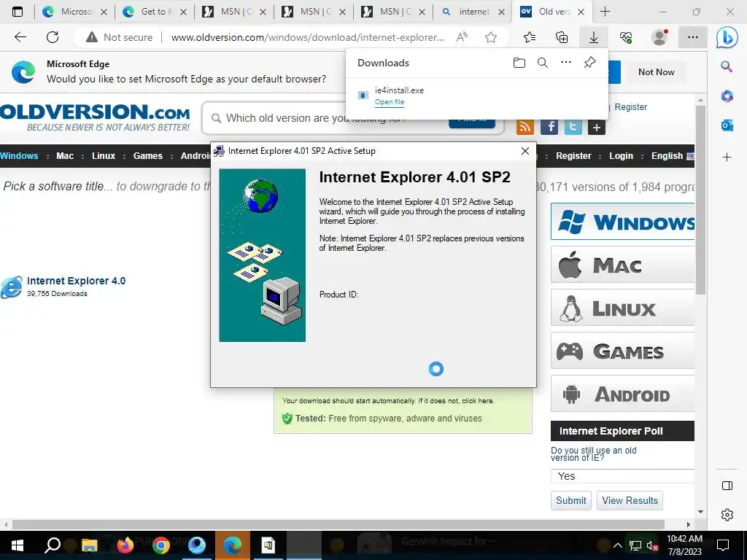Launch Firefox from the taskbar

tap(125, 545)
